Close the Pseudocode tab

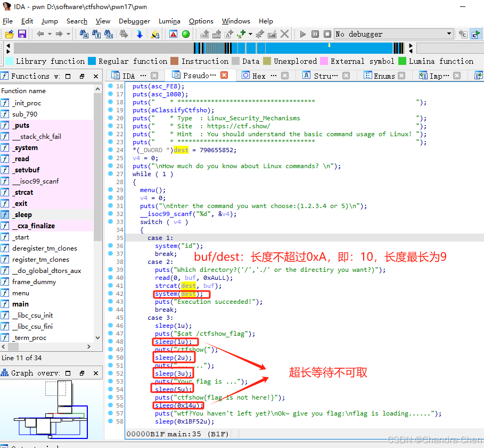[x=224, y=75]
